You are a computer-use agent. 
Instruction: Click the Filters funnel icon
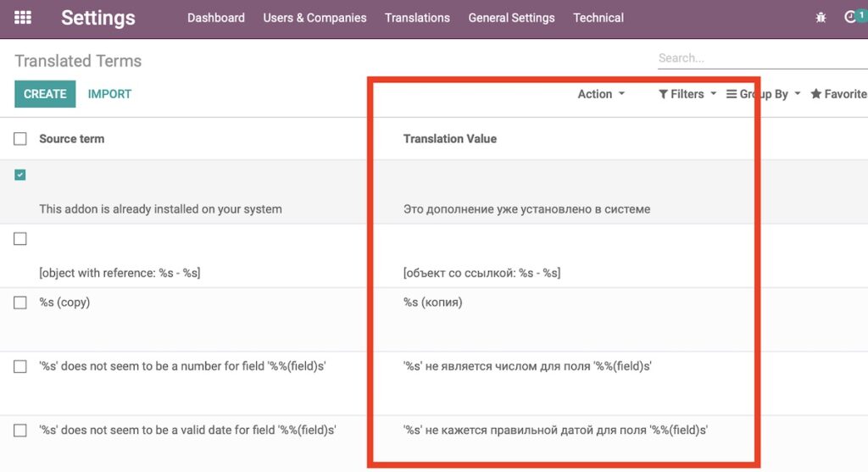[x=663, y=94]
